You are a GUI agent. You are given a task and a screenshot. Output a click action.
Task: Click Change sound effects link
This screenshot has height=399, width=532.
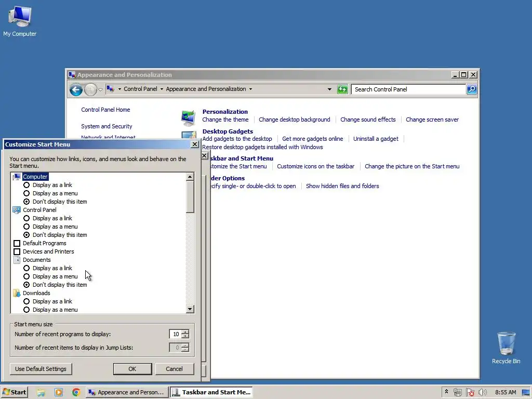[368, 119]
